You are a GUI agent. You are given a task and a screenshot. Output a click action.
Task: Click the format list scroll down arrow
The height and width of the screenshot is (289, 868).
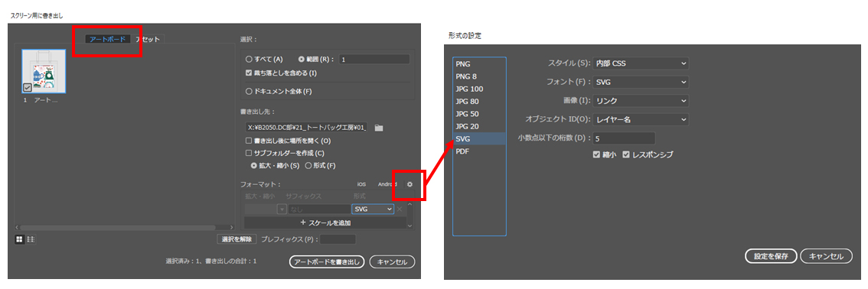pos(410,226)
